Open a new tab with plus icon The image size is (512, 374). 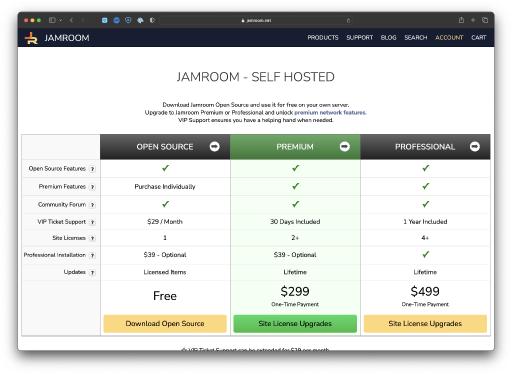[x=473, y=20]
